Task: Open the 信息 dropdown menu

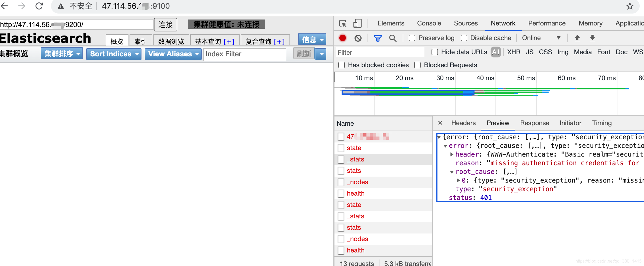Action: coord(312,40)
